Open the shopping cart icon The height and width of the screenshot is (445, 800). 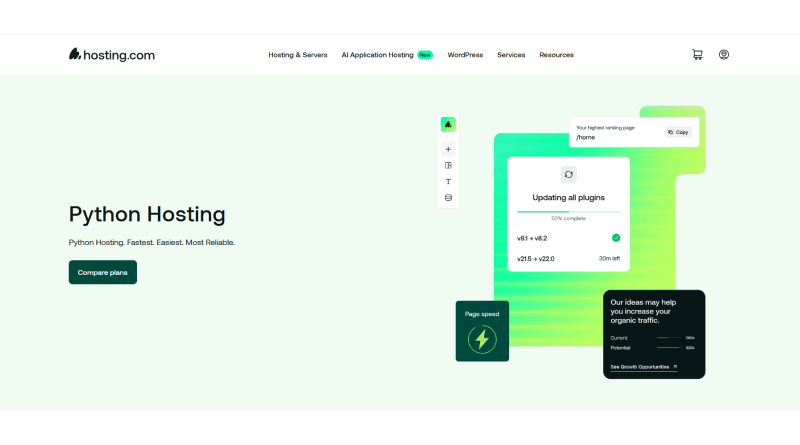[697, 55]
